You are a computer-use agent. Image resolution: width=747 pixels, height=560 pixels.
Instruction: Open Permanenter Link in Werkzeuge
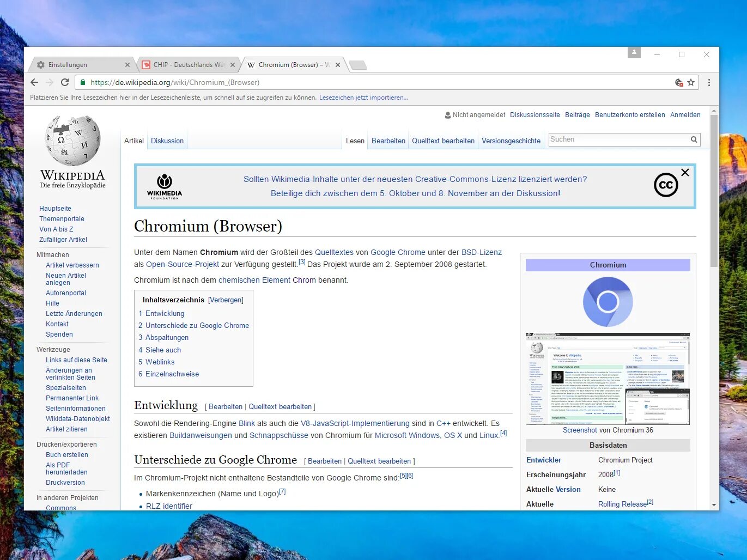point(72,398)
